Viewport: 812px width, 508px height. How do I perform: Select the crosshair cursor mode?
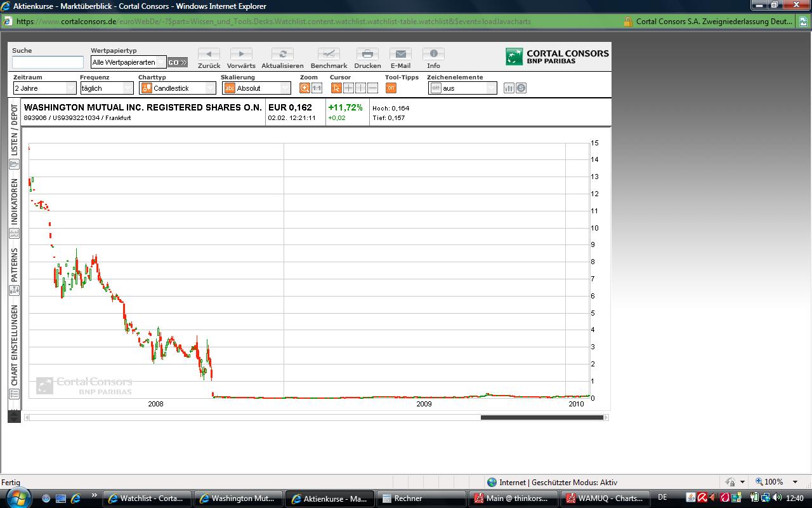[x=348, y=88]
